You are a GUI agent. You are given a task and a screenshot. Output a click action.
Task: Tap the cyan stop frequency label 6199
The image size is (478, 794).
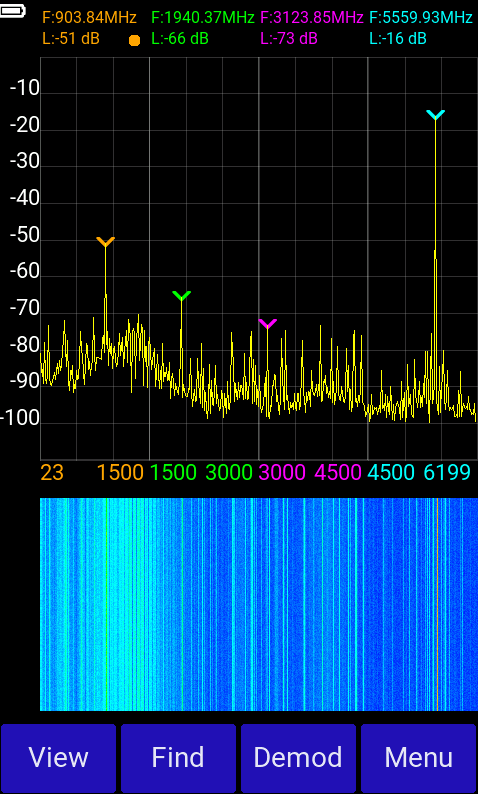pyautogui.click(x=448, y=472)
